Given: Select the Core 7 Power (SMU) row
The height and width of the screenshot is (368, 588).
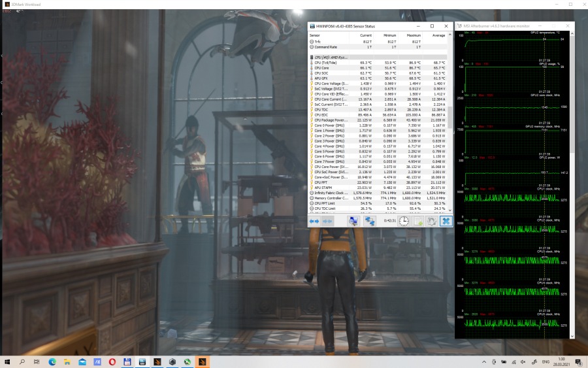Looking at the screenshot, I should tap(378, 161).
